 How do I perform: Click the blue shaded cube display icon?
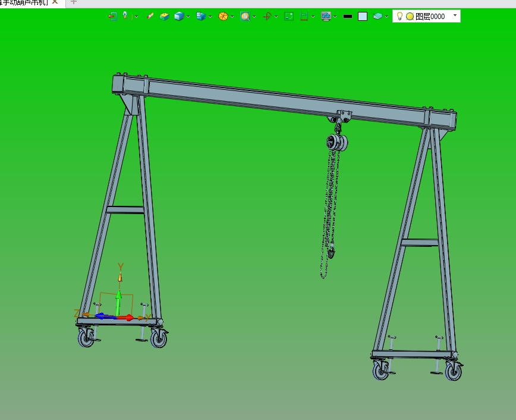(179, 16)
